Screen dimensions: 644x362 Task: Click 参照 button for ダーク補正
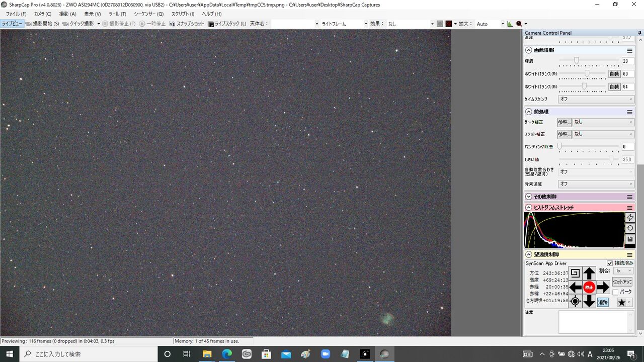click(564, 122)
